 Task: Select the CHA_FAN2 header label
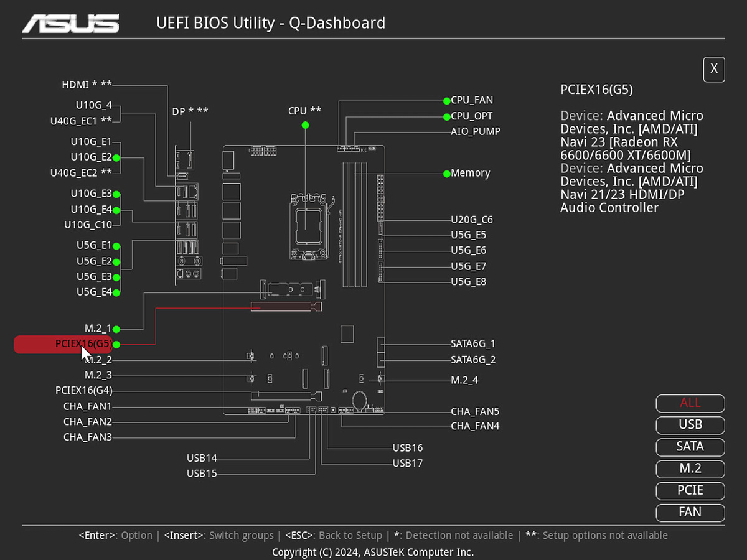(87, 422)
